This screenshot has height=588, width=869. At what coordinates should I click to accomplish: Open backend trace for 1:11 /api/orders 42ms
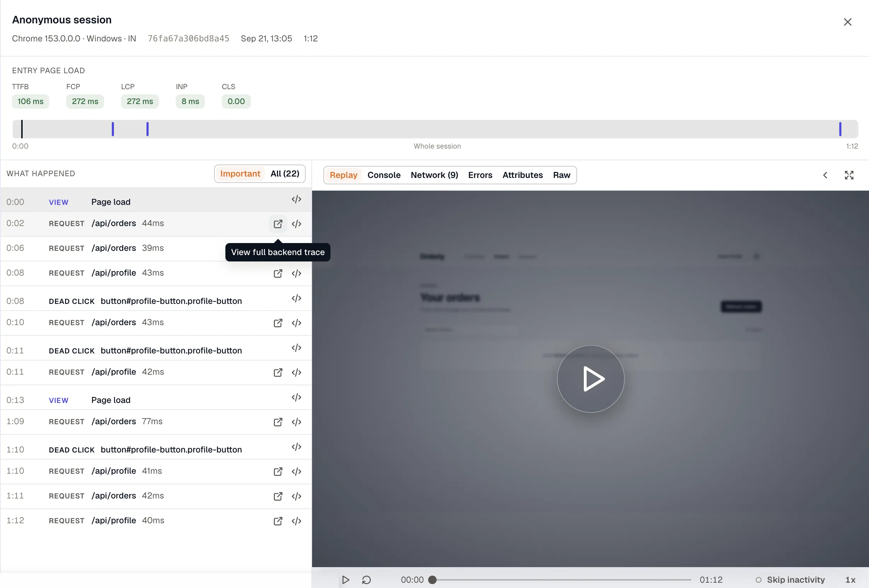coord(278,496)
